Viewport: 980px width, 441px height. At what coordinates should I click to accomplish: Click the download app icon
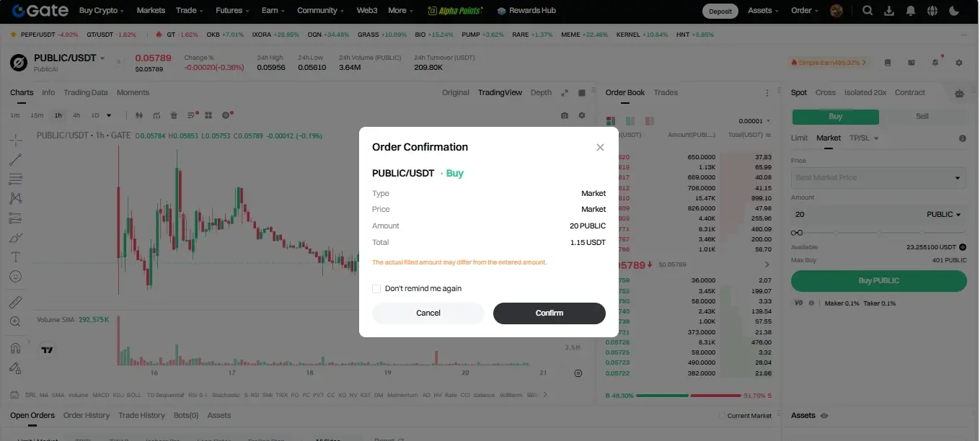click(x=889, y=11)
